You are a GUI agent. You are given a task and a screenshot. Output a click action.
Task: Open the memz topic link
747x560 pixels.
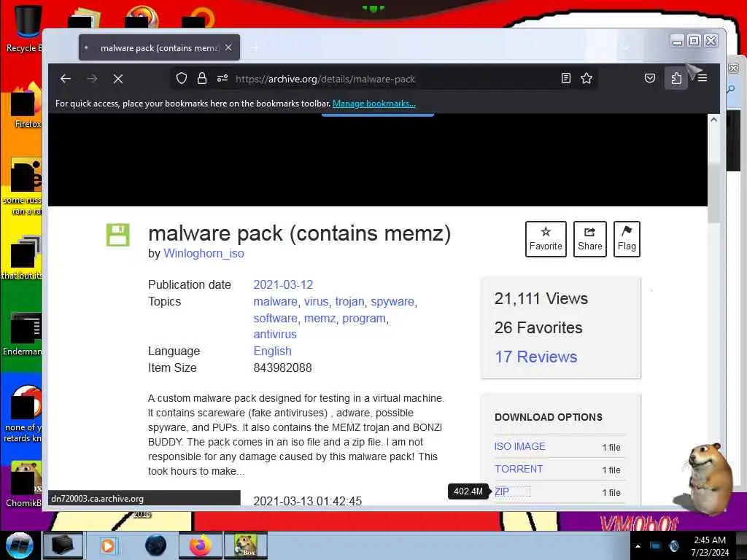320,318
